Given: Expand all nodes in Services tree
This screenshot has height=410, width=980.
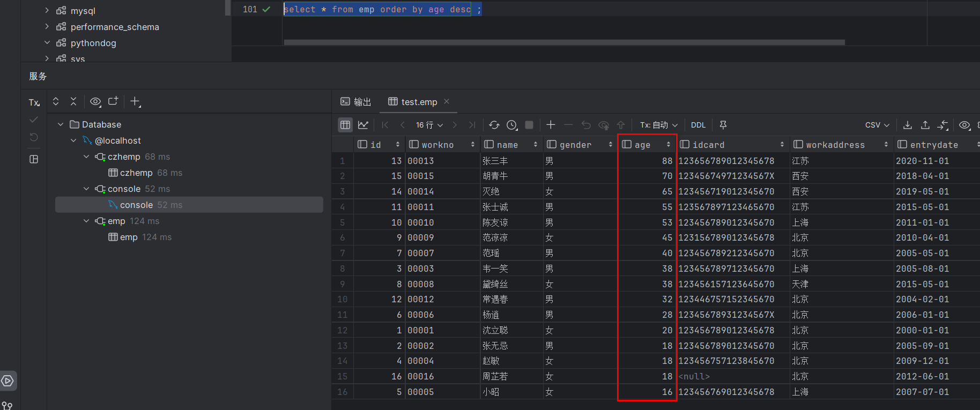Looking at the screenshot, I should click(x=56, y=101).
